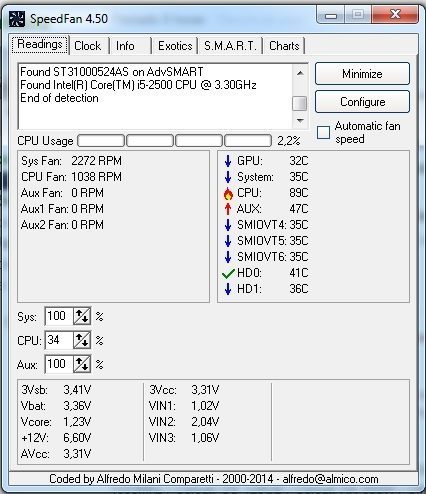Click the red up arrow beside AUX
This screenshot has width=426, height=494.
click(228, 209)
